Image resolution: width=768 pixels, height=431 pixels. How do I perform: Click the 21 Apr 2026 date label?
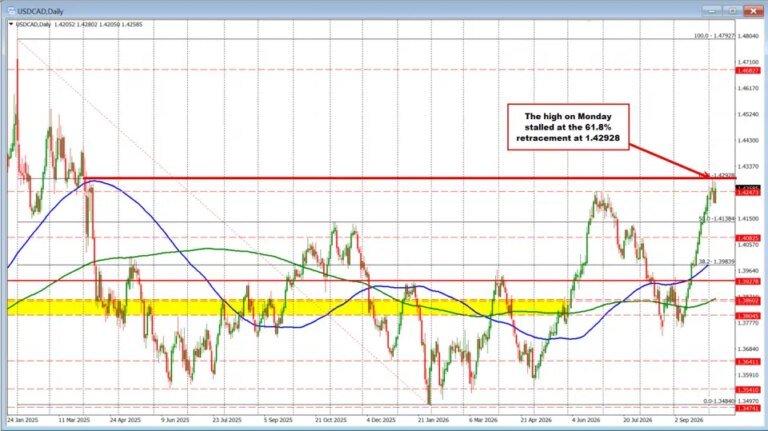coord(535,420)
